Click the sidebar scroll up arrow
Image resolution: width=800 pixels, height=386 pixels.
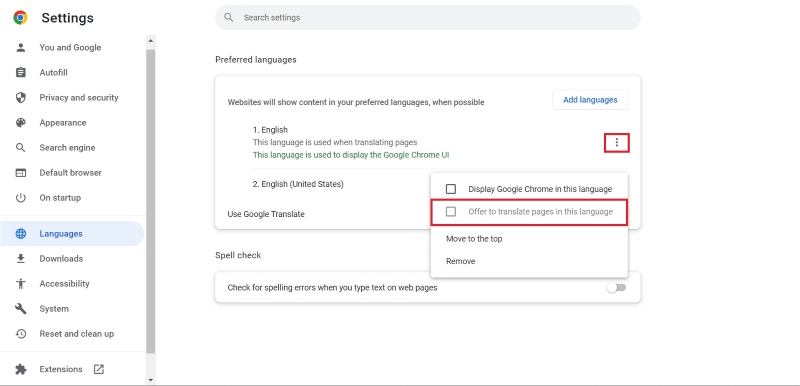(150, 40)
